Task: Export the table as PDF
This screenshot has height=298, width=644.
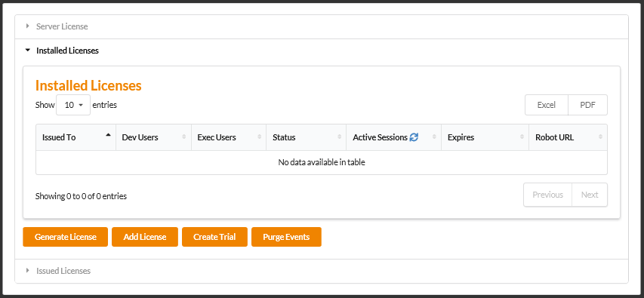Action: pos(587,105)
